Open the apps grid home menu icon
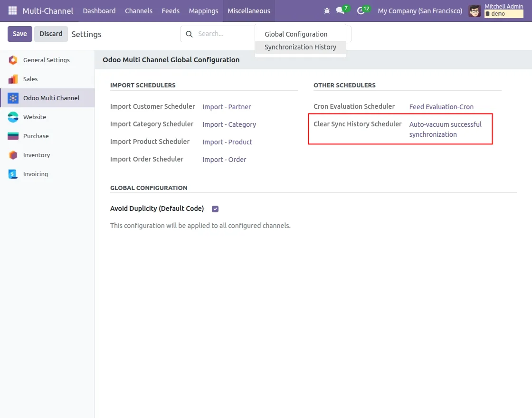532x418 pixels. pos(12,10)
